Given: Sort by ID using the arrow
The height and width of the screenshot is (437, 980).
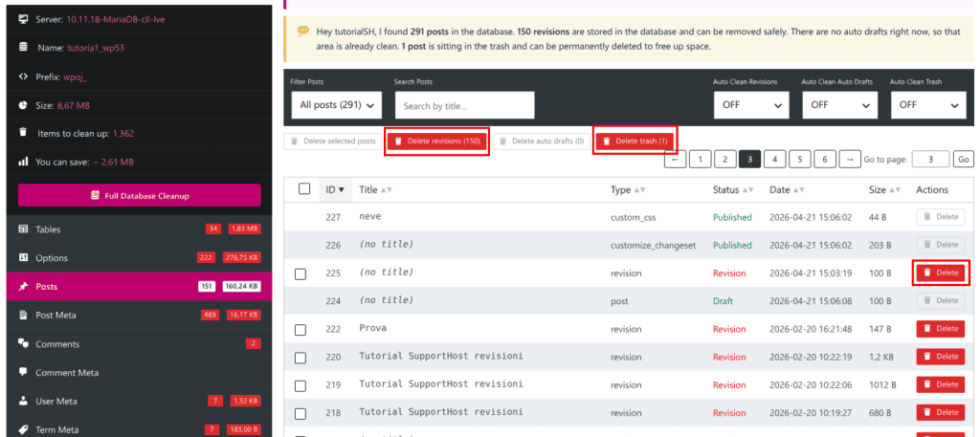Looking at the screenshot, I should click(342, 189).
